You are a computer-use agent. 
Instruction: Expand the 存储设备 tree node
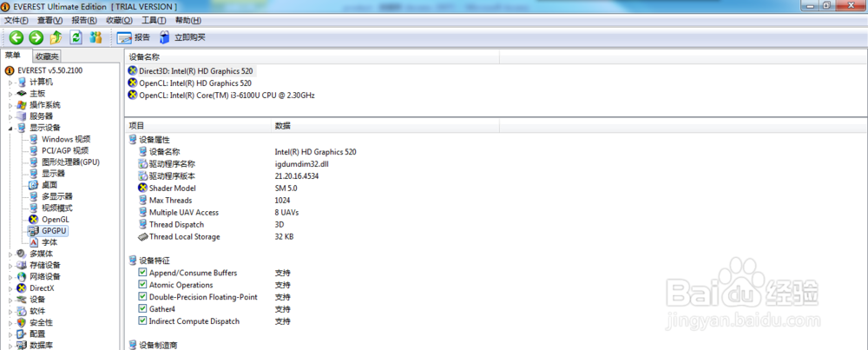coord(10,265)
